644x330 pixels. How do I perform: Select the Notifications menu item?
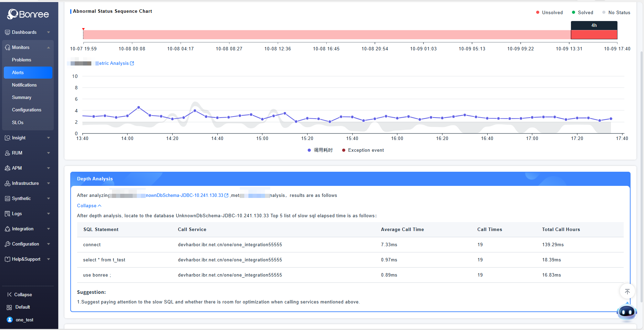pyautogui.click(x=24, y=85)
